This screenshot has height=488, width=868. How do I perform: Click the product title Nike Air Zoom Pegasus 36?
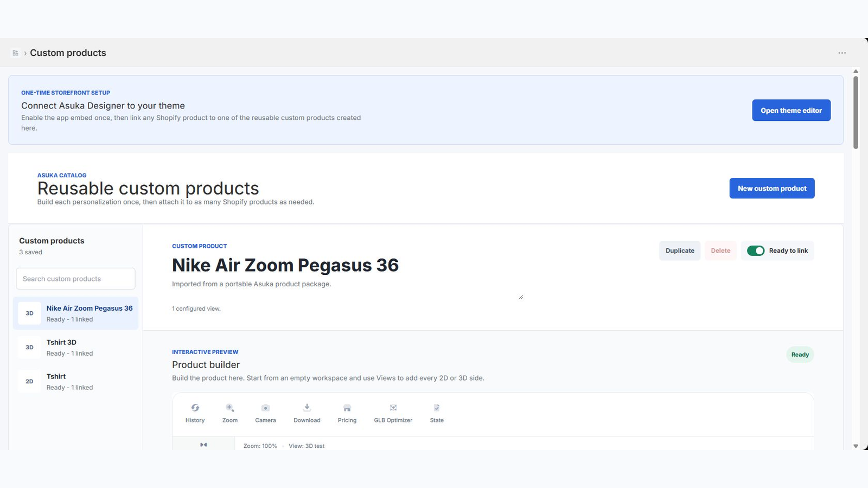(x=285, y=265)
